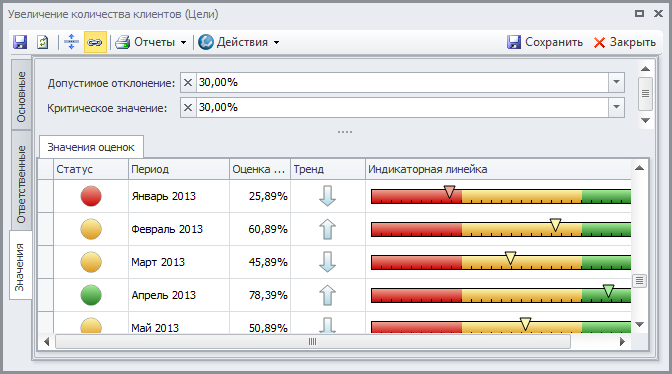The height and width of the screenshot is (374, 672).
Task: Click the trend arrow for Май 2013
Action: (x=327, y=326)
